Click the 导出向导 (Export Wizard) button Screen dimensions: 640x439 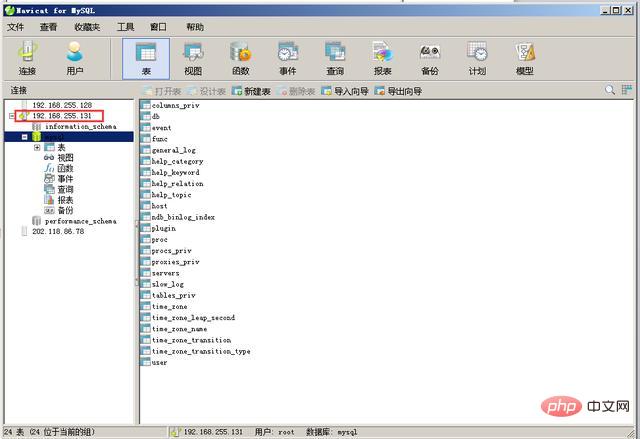click(x=398, y=91)
